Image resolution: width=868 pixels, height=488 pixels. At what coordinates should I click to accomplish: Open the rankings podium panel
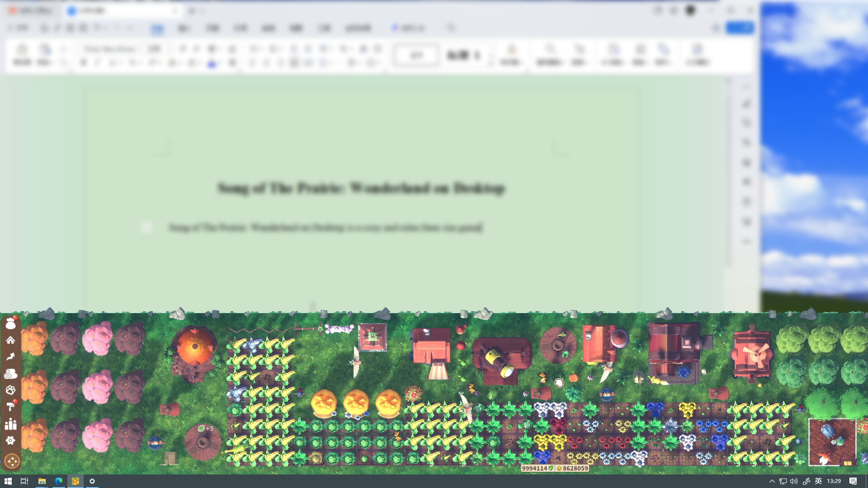click(x=11, y=424)
